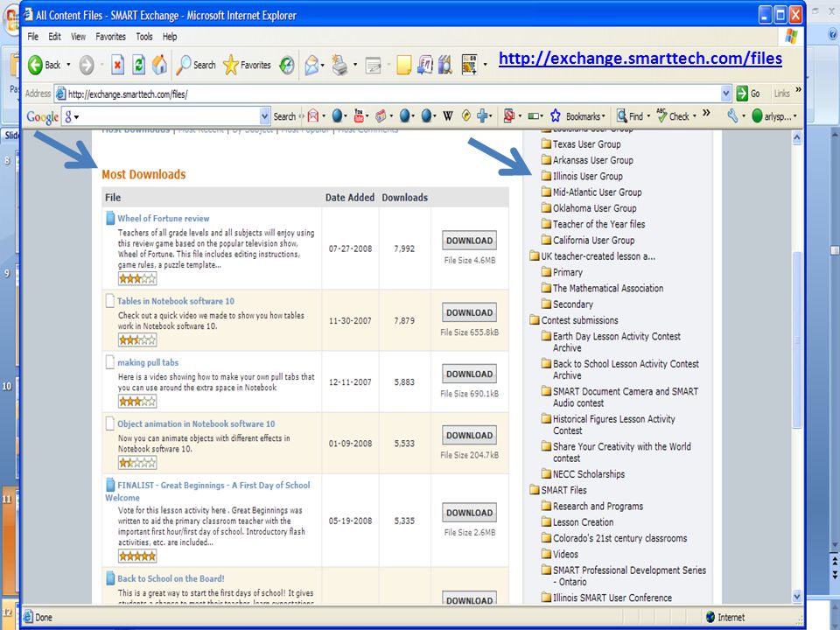
Task: Click the Go button beside address bar
Action: 748,94
